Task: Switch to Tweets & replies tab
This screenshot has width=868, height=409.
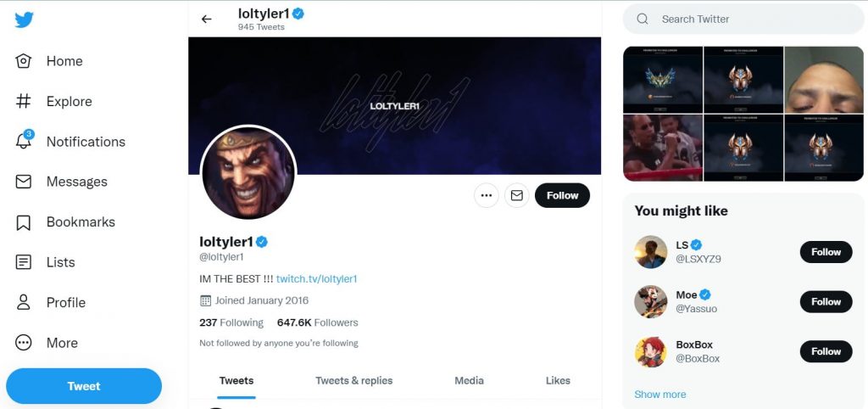Action: tap(353, 380)
